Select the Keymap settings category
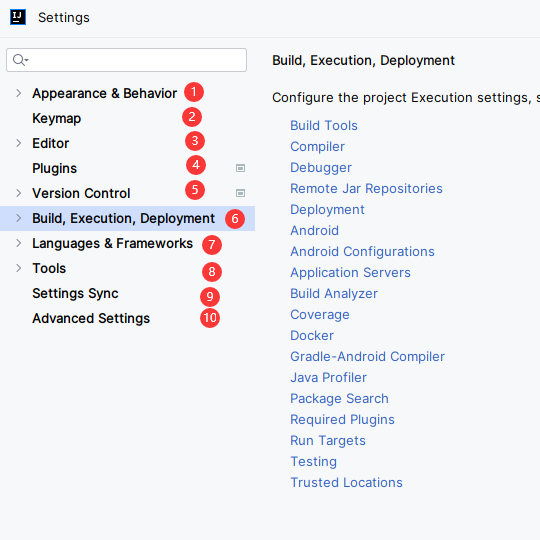 (56, 118)
